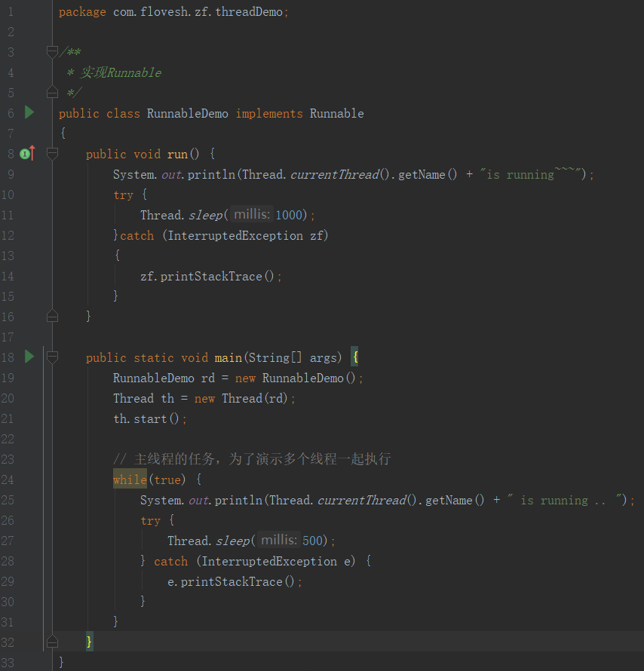Screen dimensions: 644x671
Task: Click th.start() statement
Action: point(150,418)
